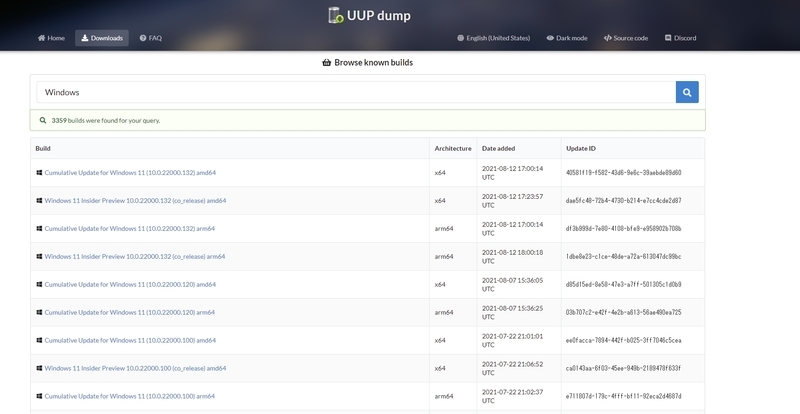Click the Architecture column header
This screenshot has width=800, height=414.
click(x=453, y=149)
